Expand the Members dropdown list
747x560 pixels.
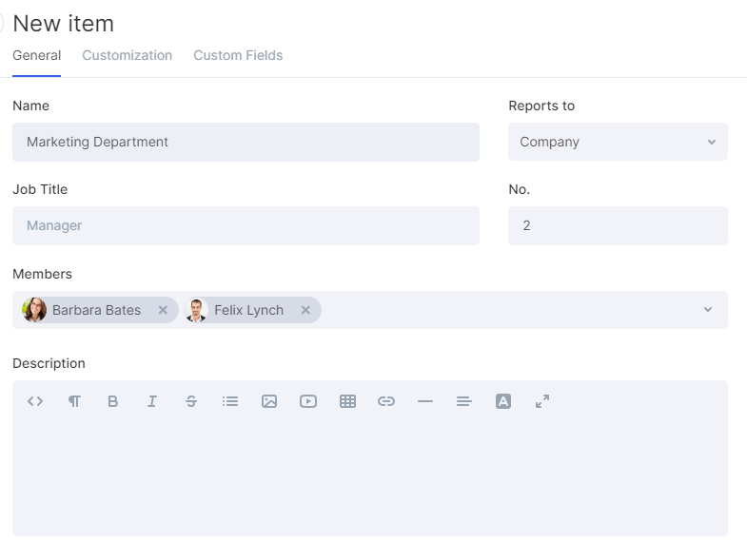(708, 310)
